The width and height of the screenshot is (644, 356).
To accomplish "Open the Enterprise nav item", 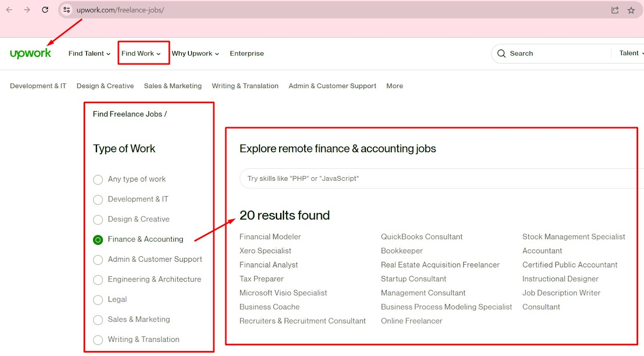I will 247,53.
